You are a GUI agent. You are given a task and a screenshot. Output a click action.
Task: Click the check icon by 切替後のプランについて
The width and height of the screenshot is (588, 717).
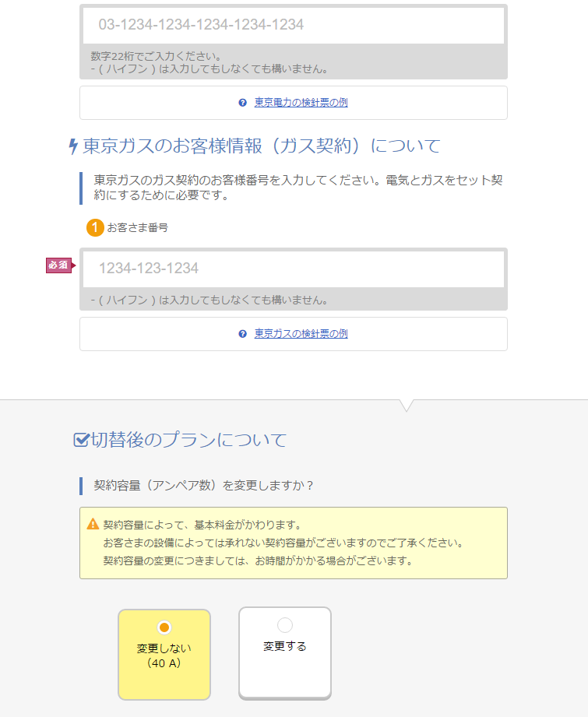[81, 440]
